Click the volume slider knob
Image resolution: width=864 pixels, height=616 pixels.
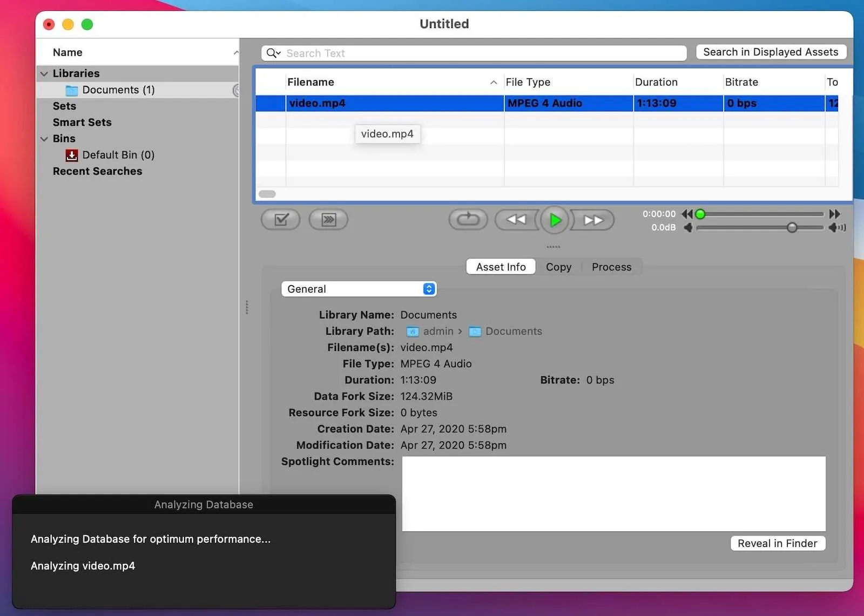pos(792,228)
